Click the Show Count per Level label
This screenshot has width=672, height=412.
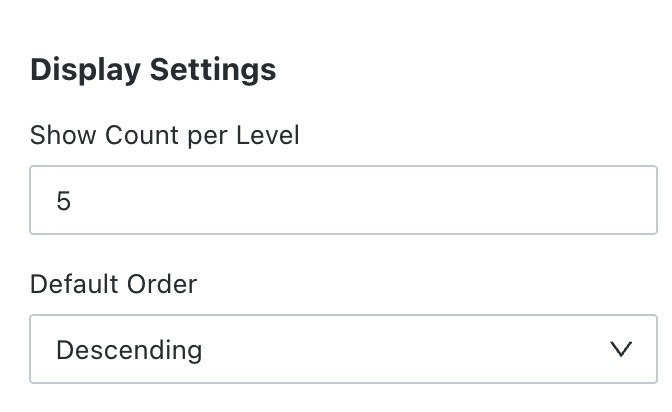(165, 136)
